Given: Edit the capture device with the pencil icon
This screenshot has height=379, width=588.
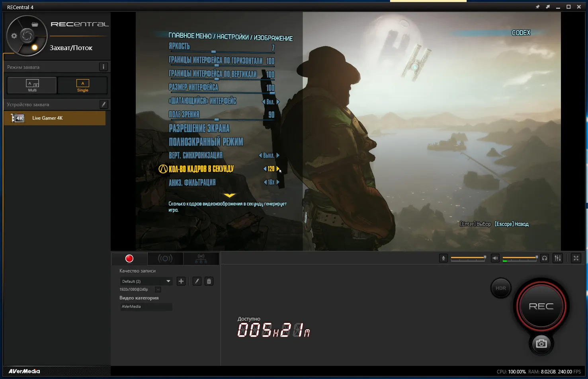Looking at the screenshot, I should pos(104,104).
